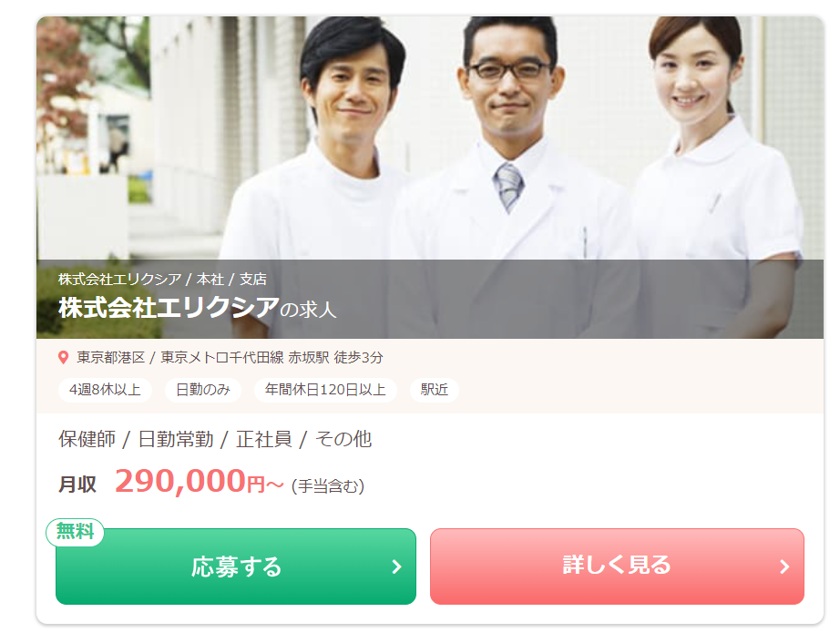Click the chevron arrow on 応募する button
The width and height of the screenshot is (840, 643).
click(x=396, y=566)
